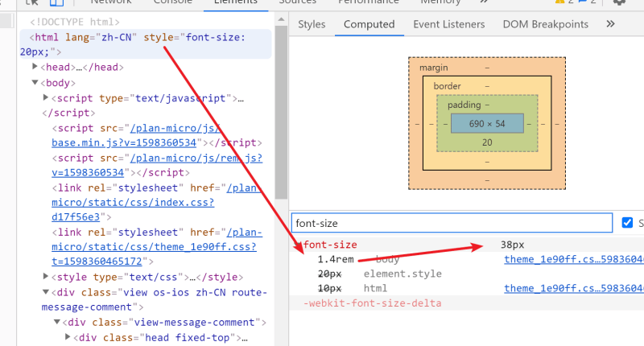Screen dimensions: 644x346
Task: Click the padding-bottom value 20
Action: click(487, 142)
